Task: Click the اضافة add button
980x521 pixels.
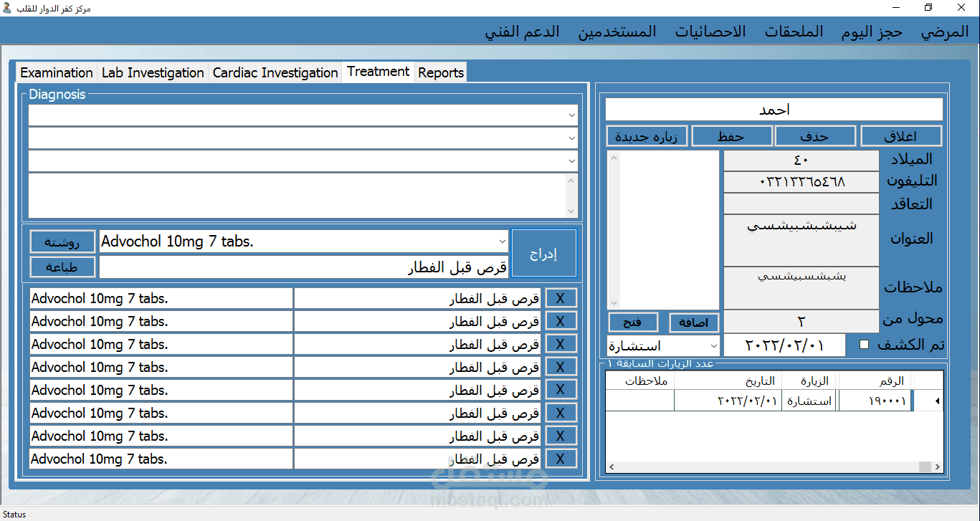Action: (x=693, y=322)
